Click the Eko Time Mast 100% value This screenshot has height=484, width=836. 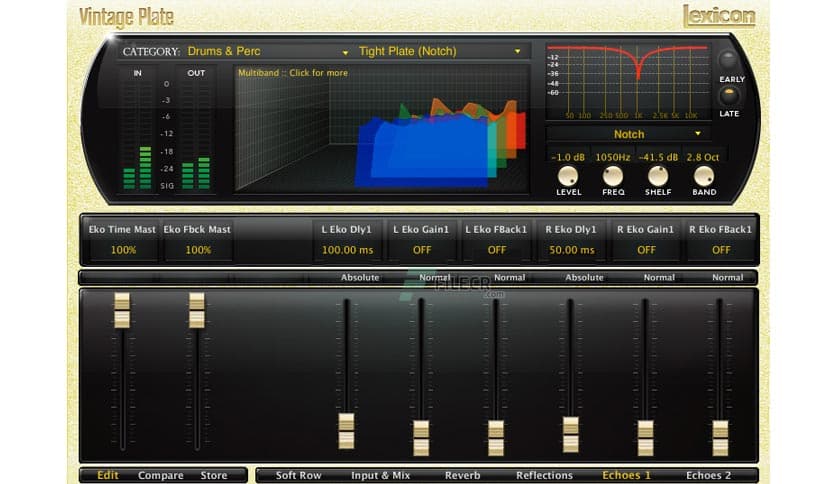123,250
